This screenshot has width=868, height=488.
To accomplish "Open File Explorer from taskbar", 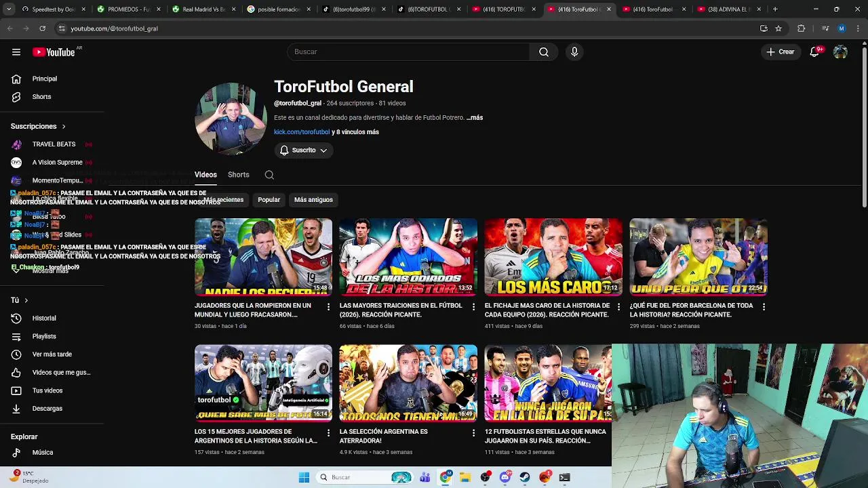I will (465, 477).
